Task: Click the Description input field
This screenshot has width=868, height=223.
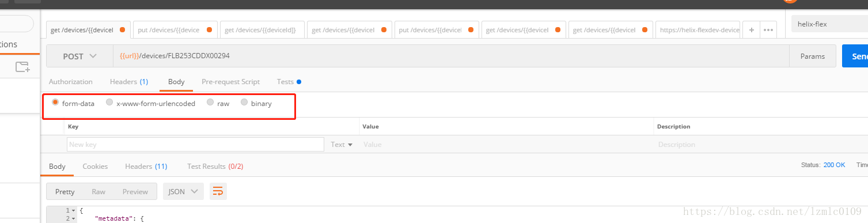Action: [x=761, y=145]
